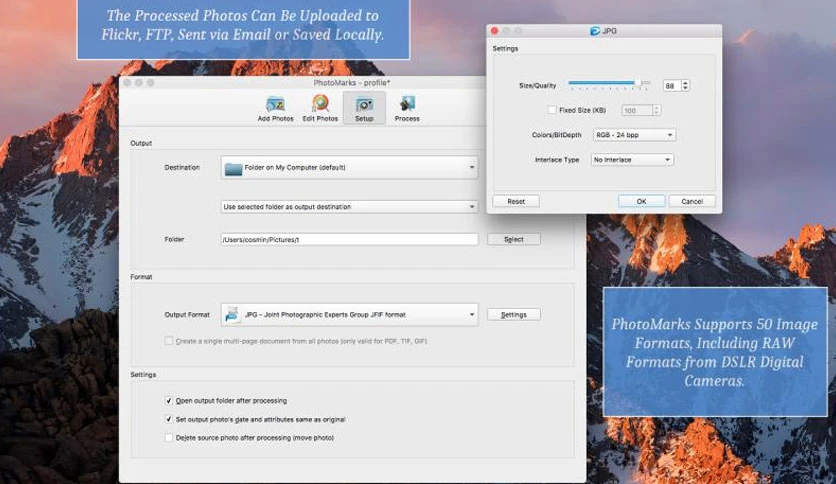Click the Size/Quality value stepper arrows
836x484 pixels.
686,85
